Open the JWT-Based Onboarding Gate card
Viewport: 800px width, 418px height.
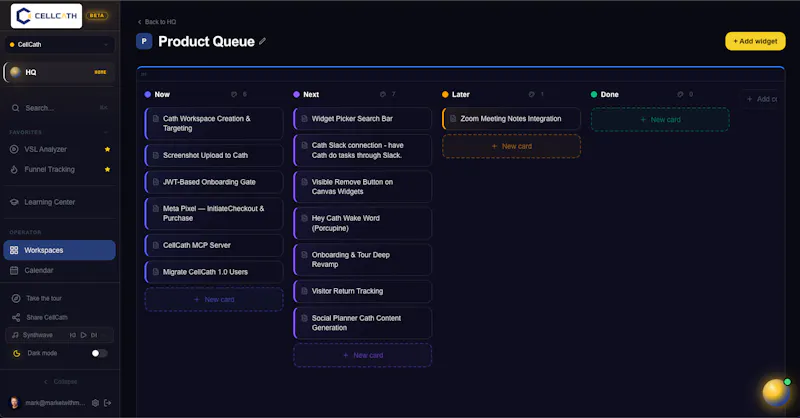tap(214, 182)
